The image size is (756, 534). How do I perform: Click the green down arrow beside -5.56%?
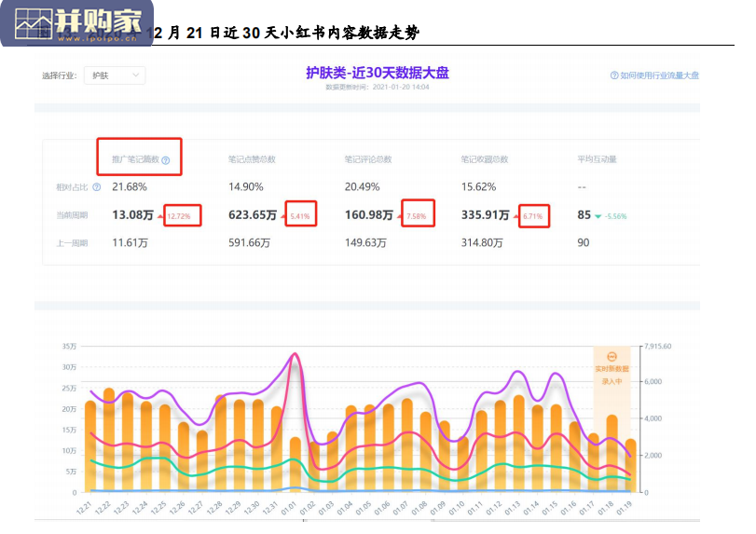tap(598, 216)
